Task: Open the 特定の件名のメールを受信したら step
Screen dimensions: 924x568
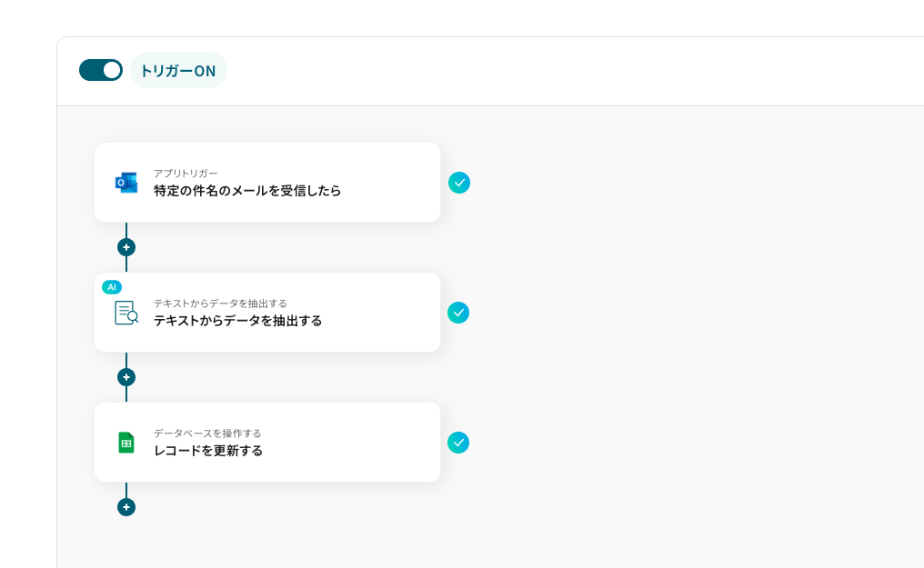Action: [267, 183]
